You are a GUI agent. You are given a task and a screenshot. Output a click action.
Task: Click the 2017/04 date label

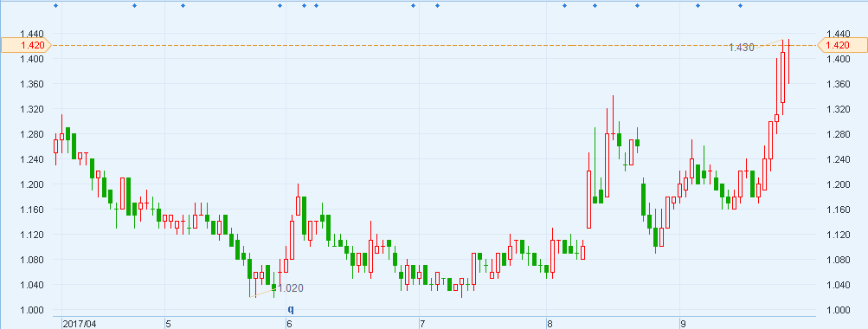(79, 324)
